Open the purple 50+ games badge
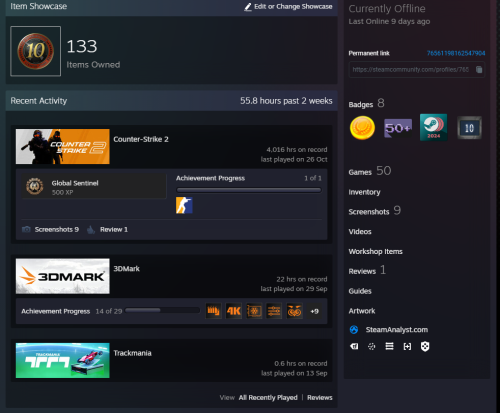 click(x=398, y=128)
